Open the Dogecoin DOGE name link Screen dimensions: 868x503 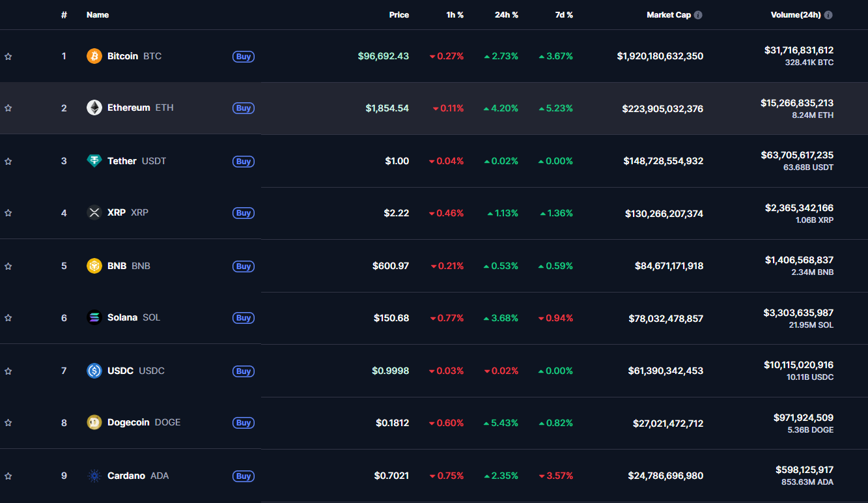[x=144, y=422]
